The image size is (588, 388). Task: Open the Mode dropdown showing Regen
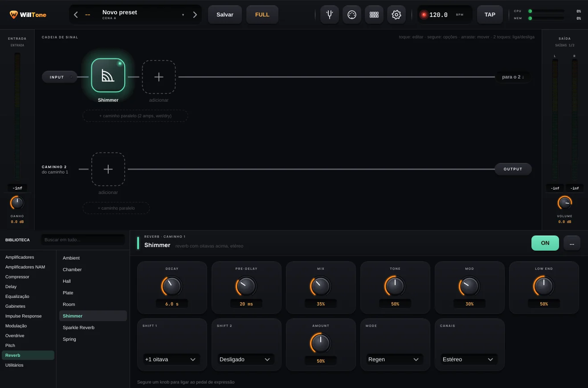click(395, 359)
